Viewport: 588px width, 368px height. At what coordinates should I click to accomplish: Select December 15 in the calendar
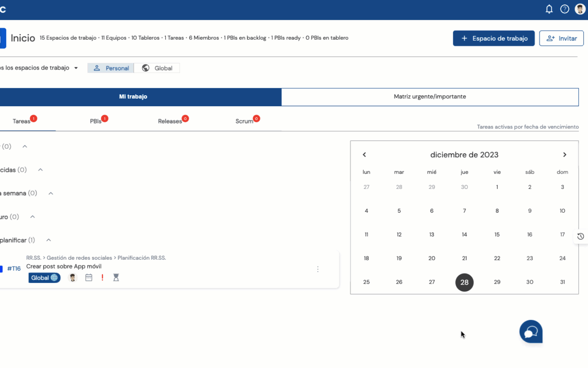tap(497, 235)
